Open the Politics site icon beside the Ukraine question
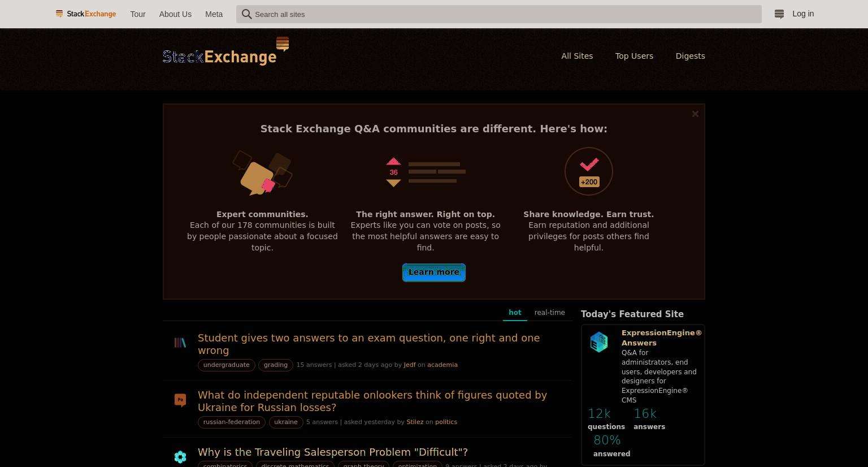Screen dimensions: 868x467 point(180,400)
